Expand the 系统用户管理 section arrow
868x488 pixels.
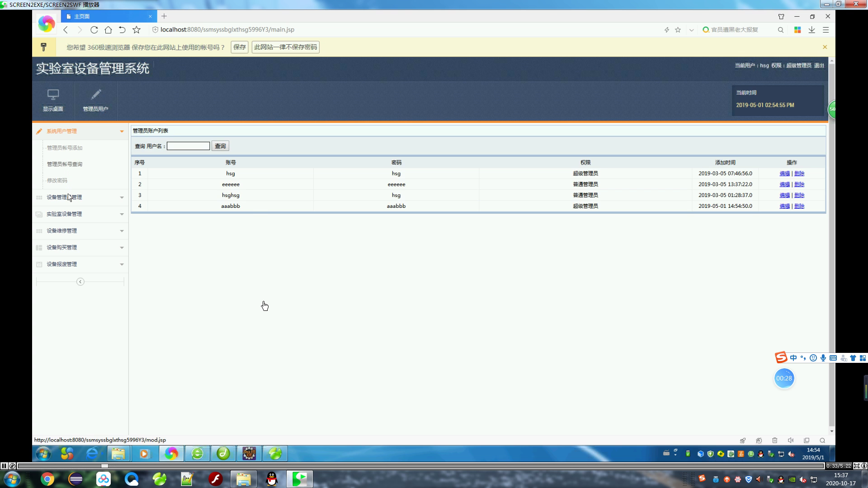(122, 131)
